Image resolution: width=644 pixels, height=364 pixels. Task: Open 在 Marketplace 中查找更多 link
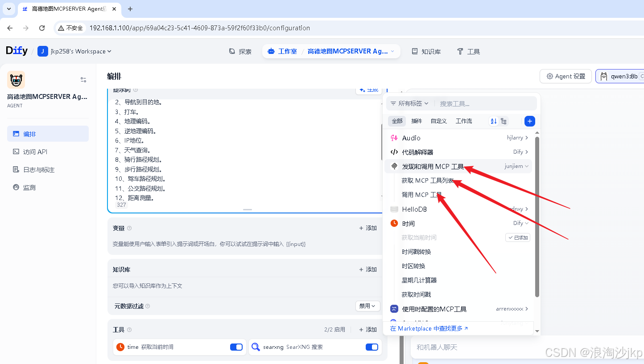click(429, 328)
